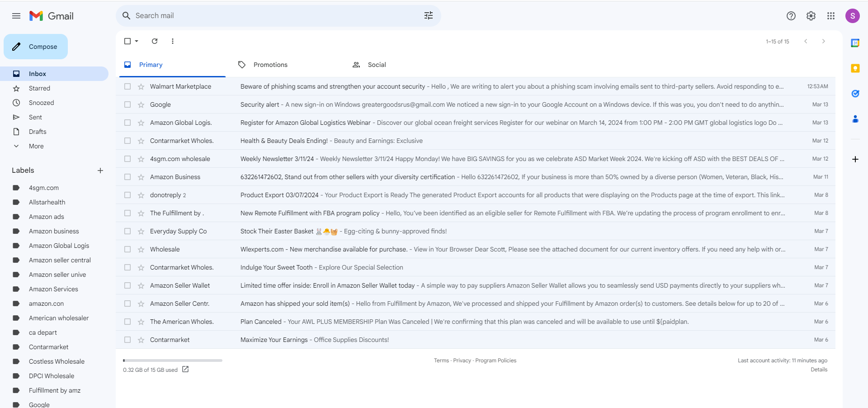Open the Program Policies link
This screenshot has width=868, height=408.
(495, 361)
